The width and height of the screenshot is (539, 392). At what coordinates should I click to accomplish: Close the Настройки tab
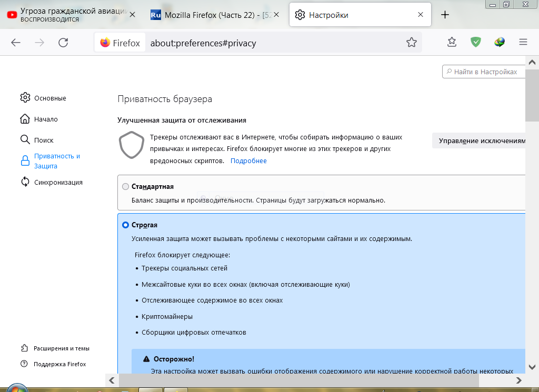421,14
